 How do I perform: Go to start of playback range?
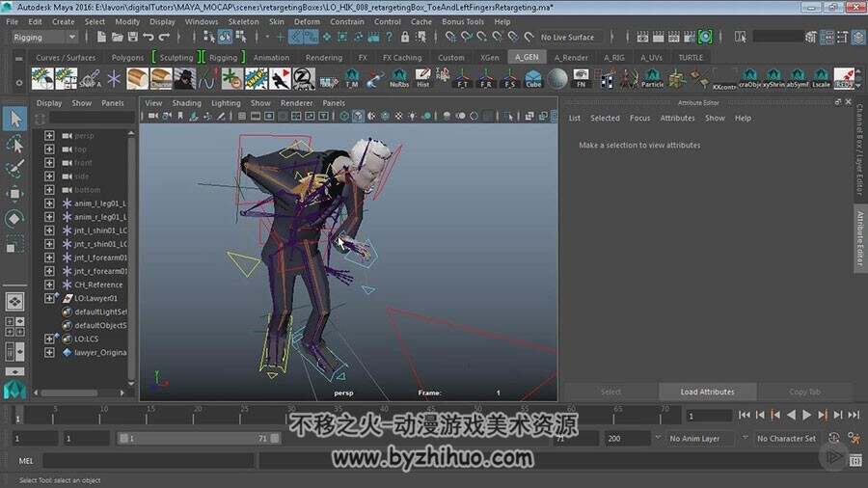coord(745,415)
